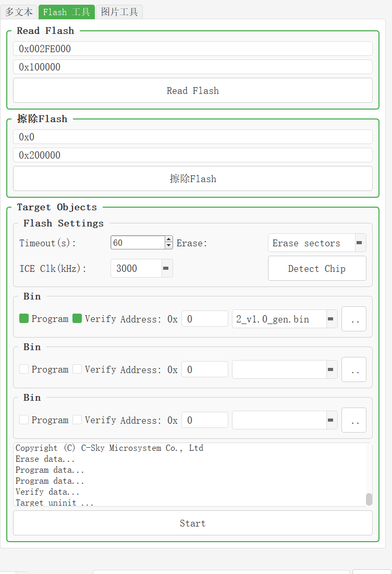
Task: Enable Verify in the third Bin
Action: click(77, 420)
